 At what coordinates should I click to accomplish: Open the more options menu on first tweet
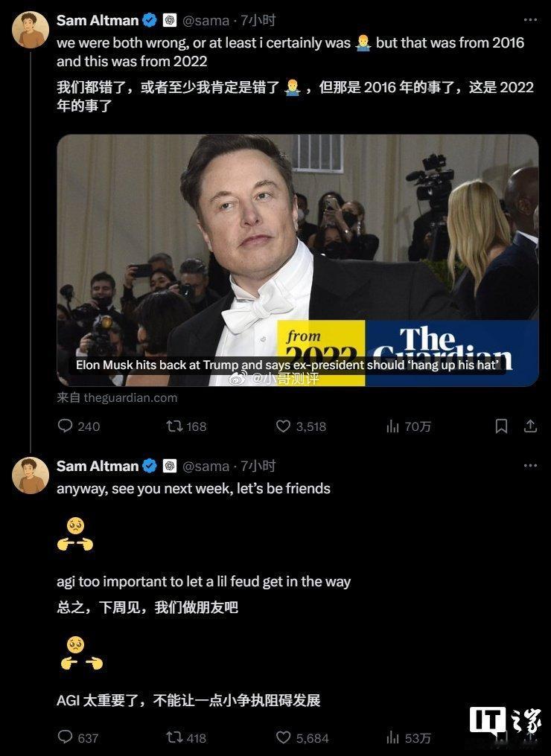click(530, 20)
